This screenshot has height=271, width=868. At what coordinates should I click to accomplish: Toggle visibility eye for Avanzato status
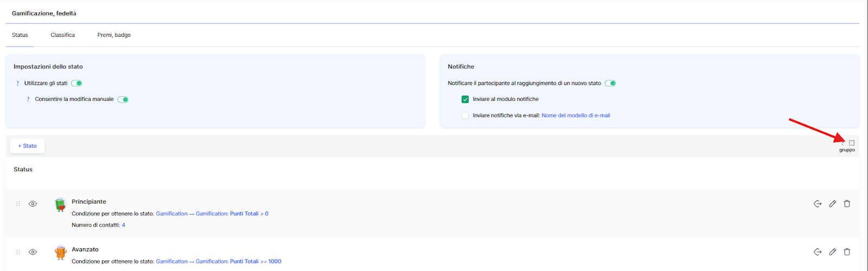[33, 252]
